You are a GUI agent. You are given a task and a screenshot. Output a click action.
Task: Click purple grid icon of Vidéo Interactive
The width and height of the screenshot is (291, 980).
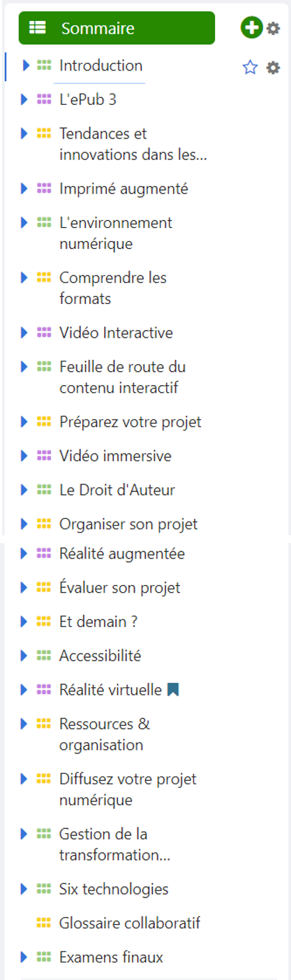44,333
